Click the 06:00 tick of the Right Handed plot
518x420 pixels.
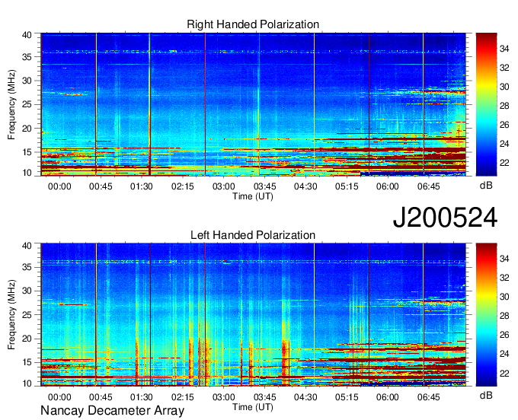[388, 186]
